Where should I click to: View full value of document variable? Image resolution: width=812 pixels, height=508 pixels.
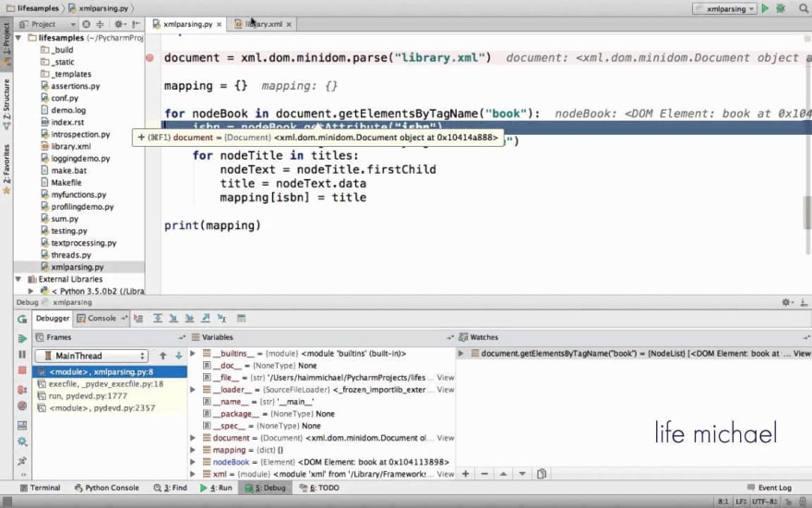click(x=446, y=438)
